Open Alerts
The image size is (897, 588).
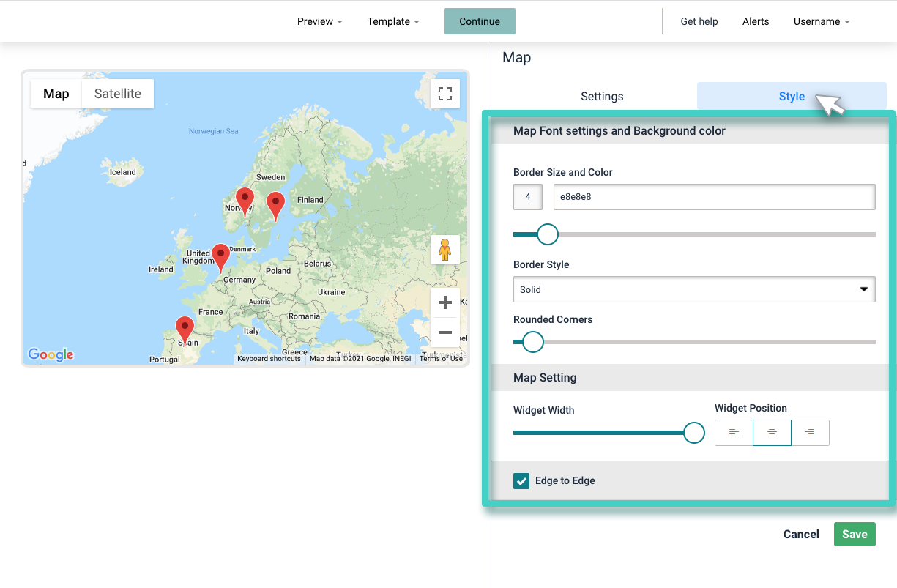point(756,21)
